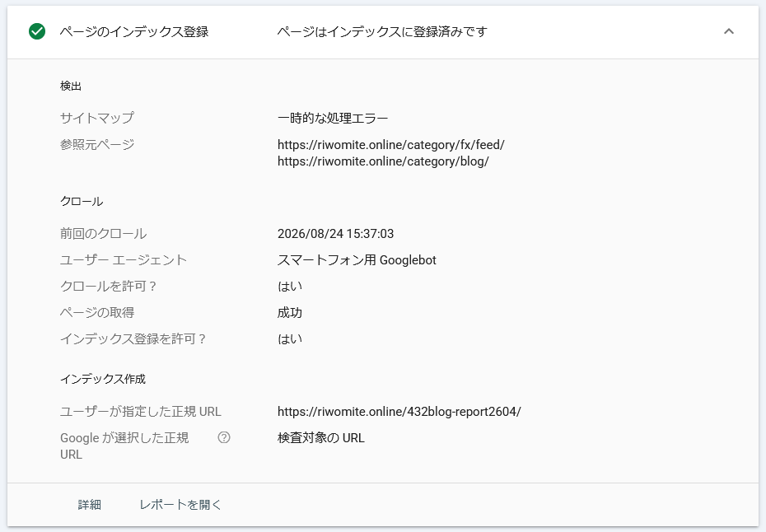Click the ページの取得 label
This screenshot has height=532, width=766.
coord(97,313)
